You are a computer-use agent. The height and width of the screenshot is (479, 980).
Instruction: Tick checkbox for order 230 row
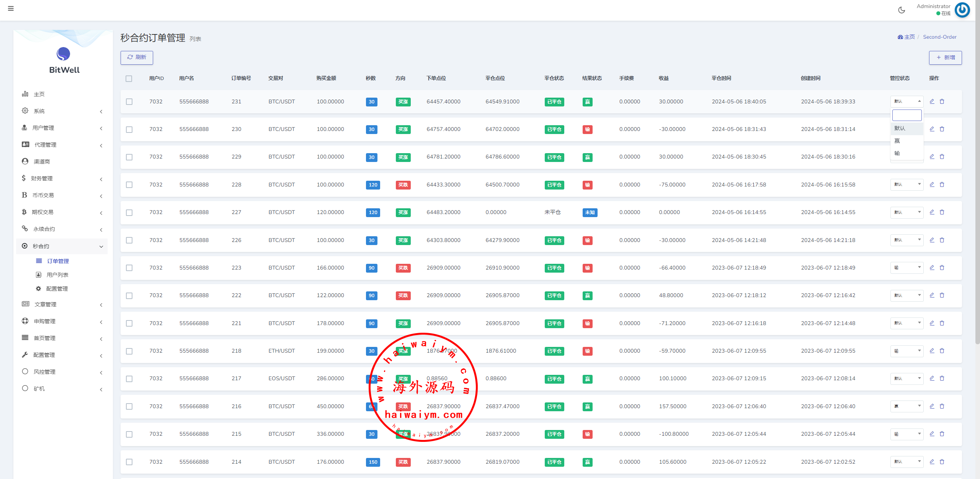point(129,129)
